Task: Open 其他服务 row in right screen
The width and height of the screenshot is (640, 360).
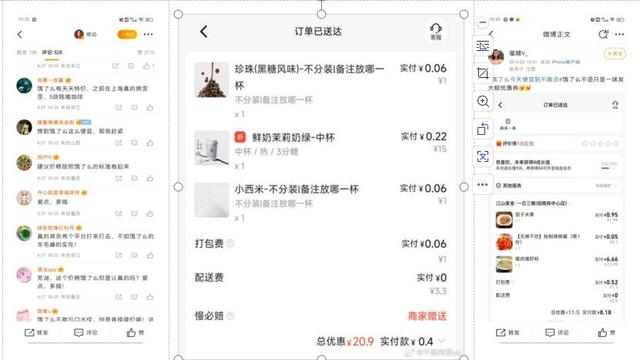Action: tap(557, 185)
